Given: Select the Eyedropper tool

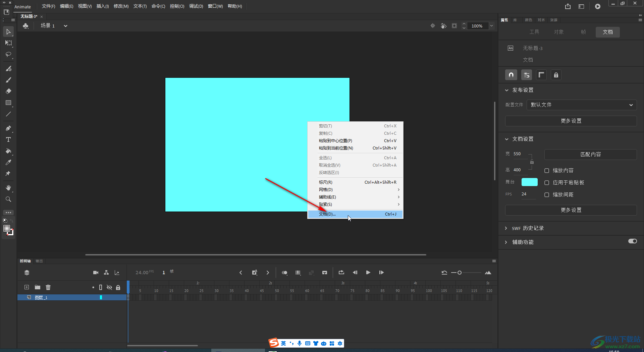Looking at the screenshot, I should tap(8, 162).
